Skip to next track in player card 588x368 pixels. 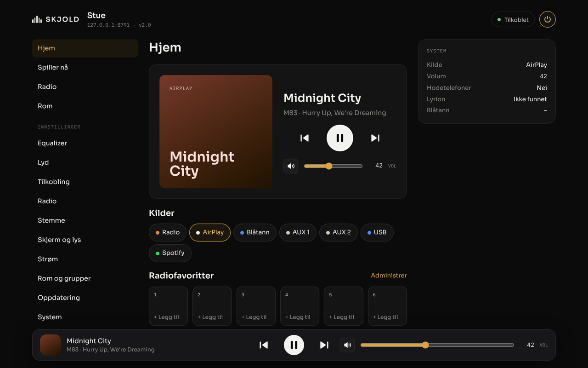click(375, 138)
